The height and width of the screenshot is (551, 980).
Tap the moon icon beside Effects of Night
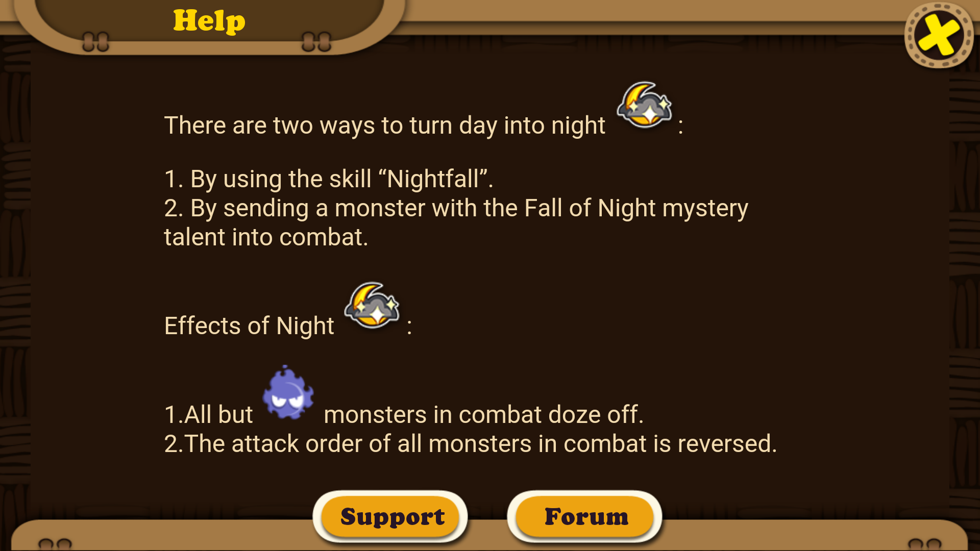click(x=372, y=305)
